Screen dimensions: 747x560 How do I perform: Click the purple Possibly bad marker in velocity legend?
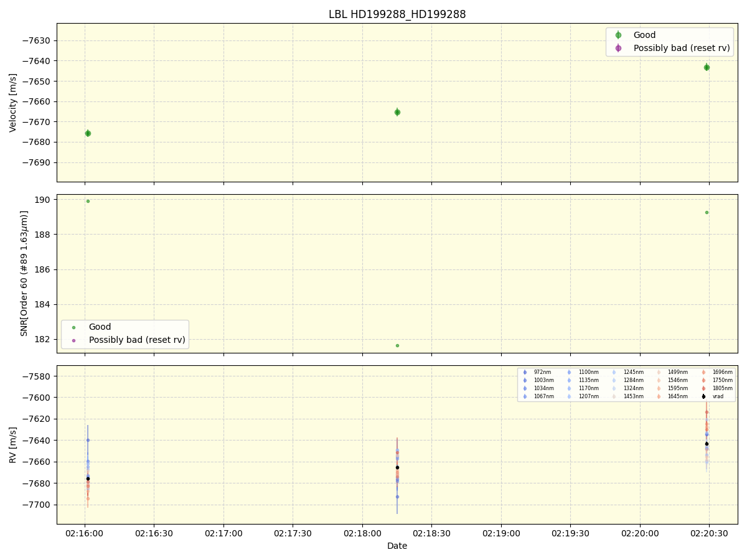click(618, 48)
